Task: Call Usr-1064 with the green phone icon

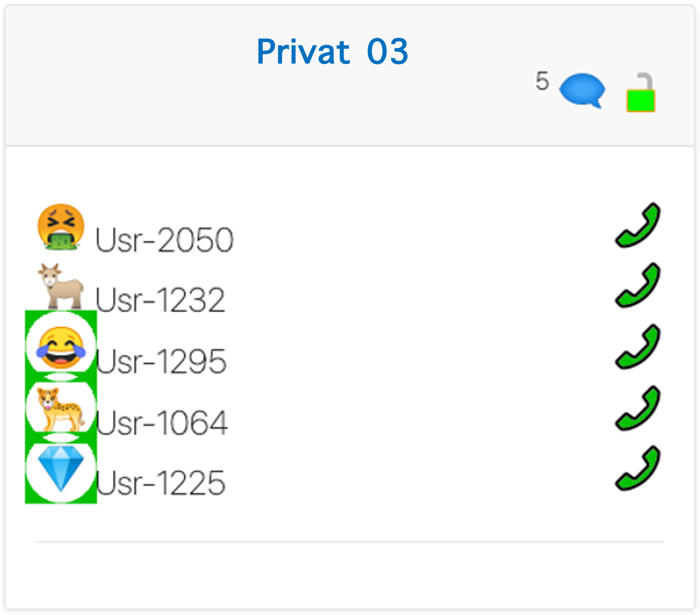Action: click(x=638, y=408)
